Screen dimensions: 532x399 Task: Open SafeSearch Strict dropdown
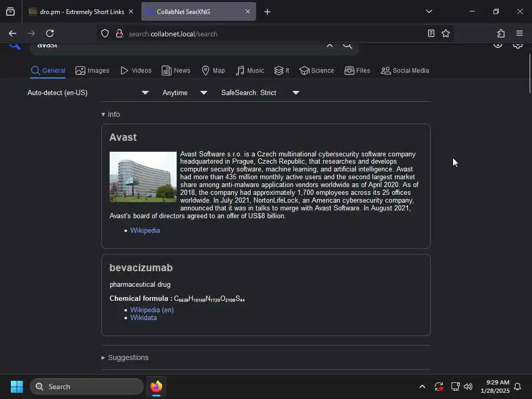260,92
